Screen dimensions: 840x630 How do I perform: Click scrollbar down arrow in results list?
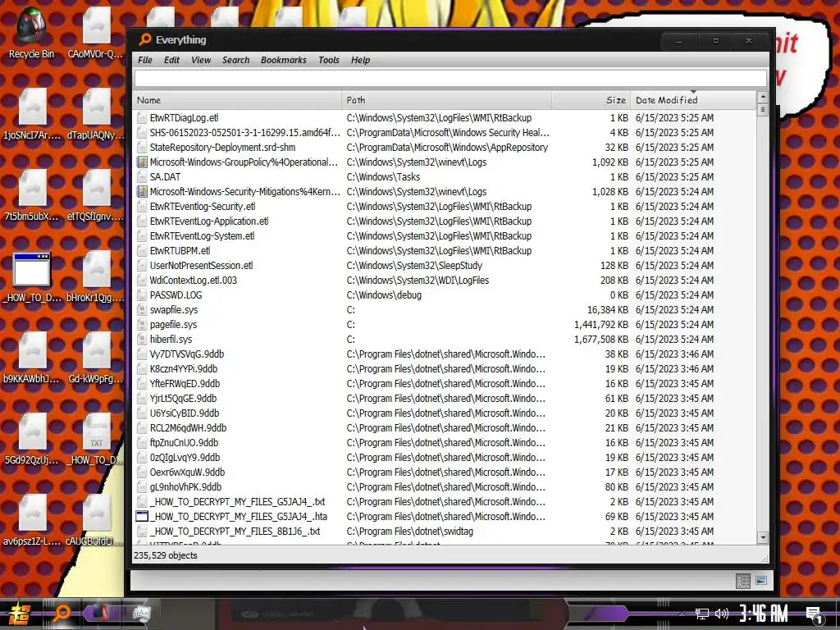(x=763, y=537)
